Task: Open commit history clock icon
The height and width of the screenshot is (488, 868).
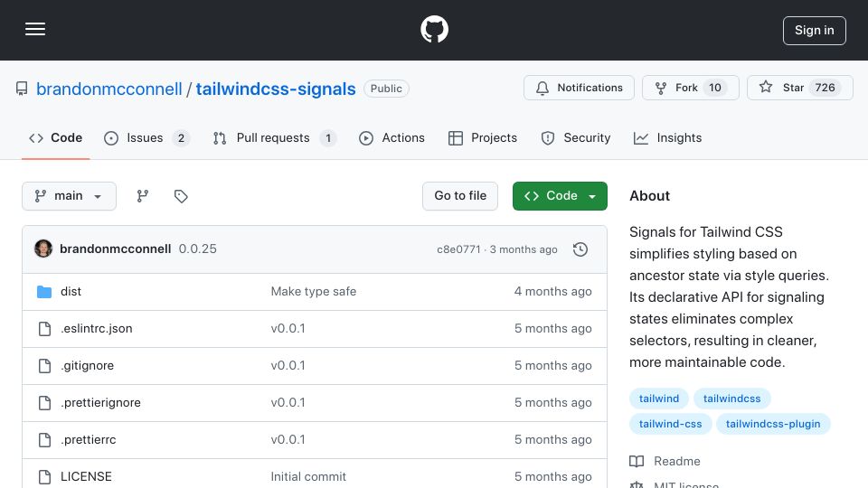Action: coord(580,249)
